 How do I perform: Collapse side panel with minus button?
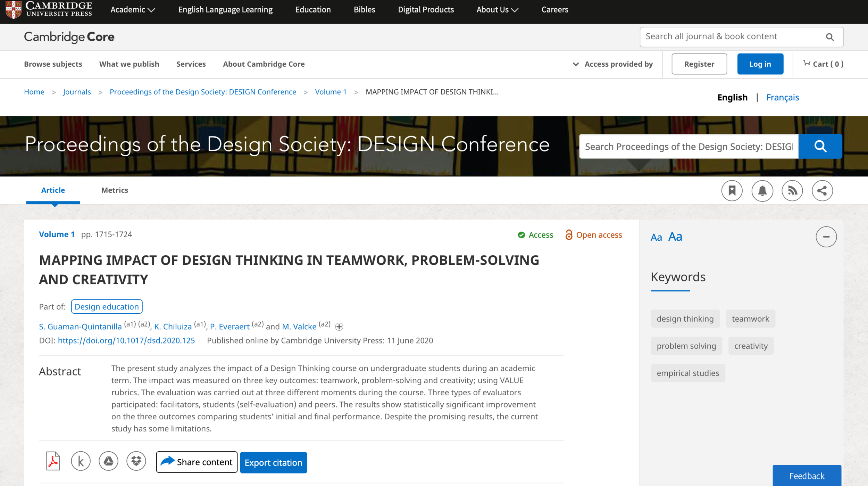826,237
